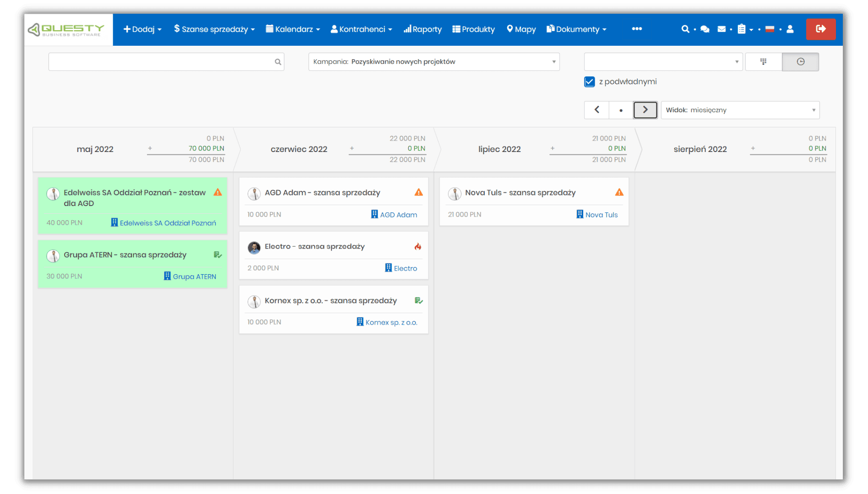
Task: Expand the Szanse sprzedaży menu
Action: click(x=214, y=29)
